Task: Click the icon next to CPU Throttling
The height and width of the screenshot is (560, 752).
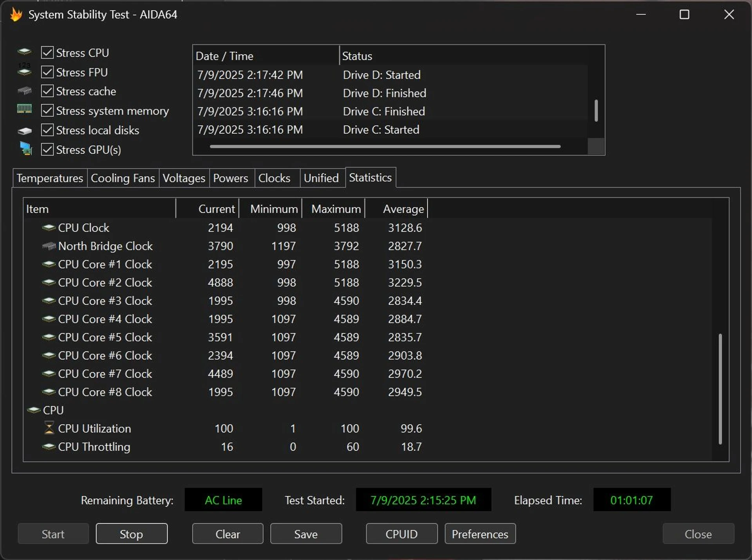Action: click(49, 447)
